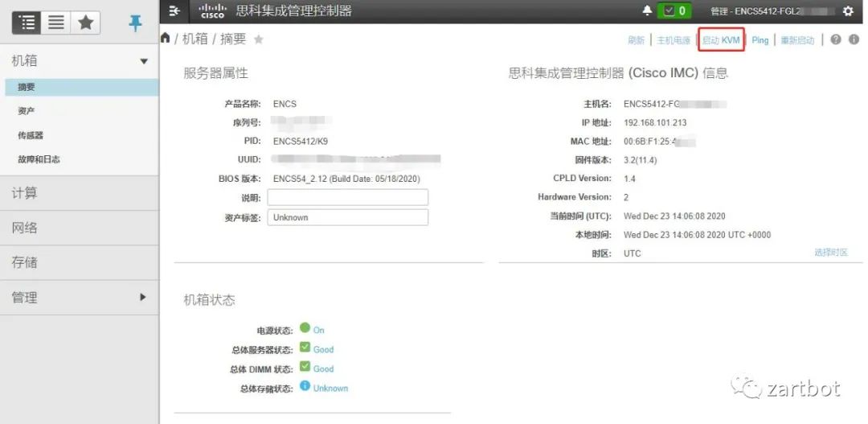Open the favorites star icon in sidebar
868x424 pixels.
point(85,23)
